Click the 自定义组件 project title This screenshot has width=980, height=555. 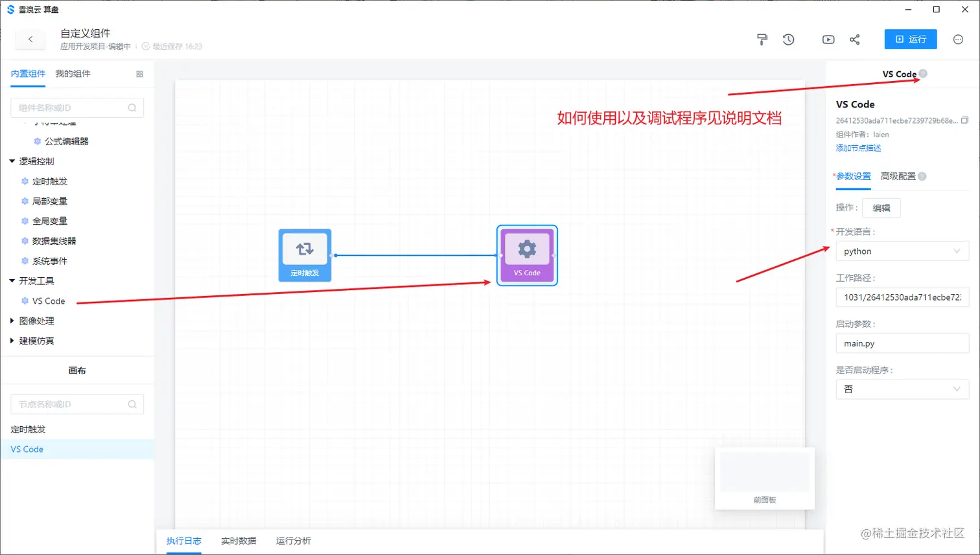[86, 33]
